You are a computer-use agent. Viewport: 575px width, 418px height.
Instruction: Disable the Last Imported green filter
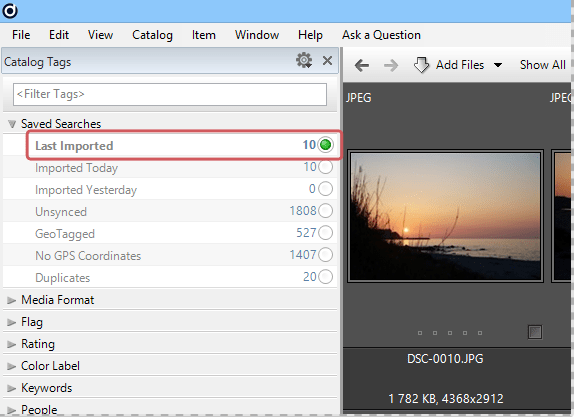[x=325, y=145]
